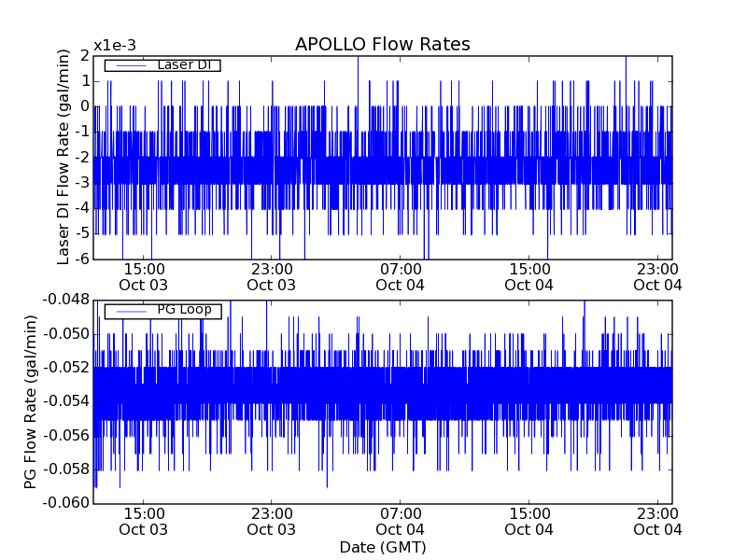Select 23:00 Oct 04 tick on top plot
The image size is (747, 560).
pos(657,276)
